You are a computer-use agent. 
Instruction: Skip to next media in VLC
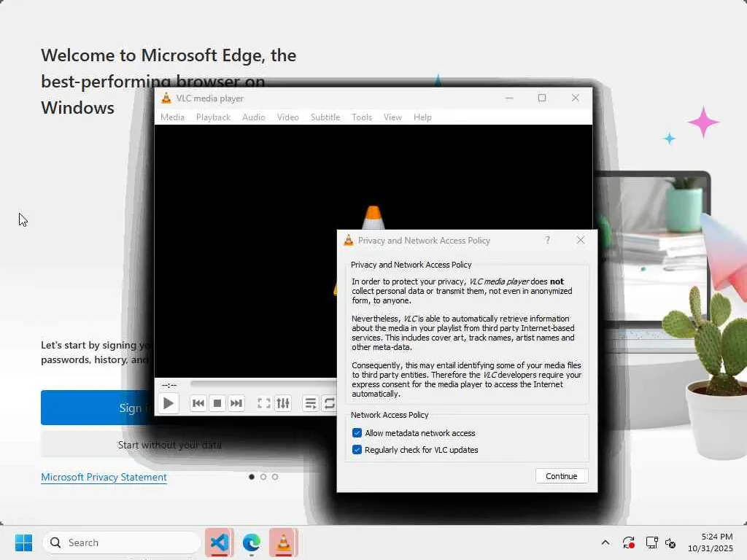[x=236, y=403]
